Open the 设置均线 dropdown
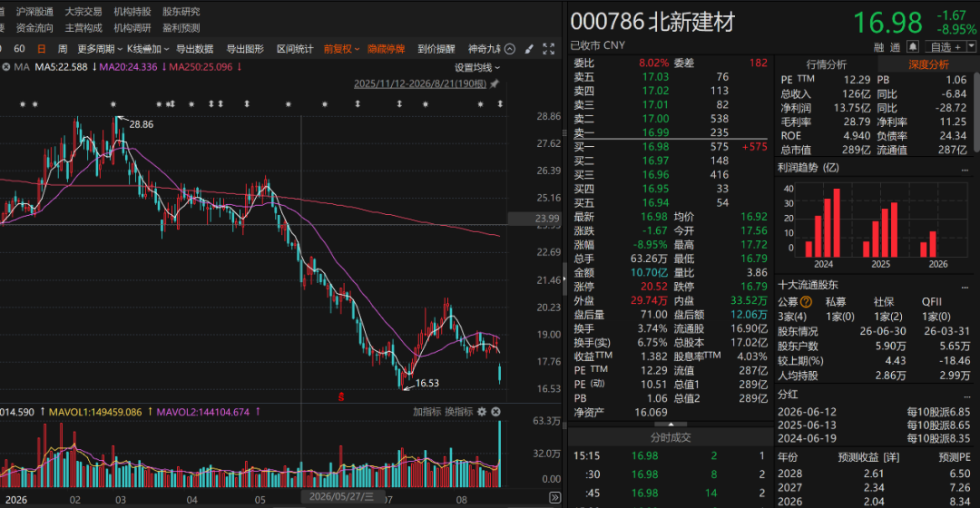The image size is (980, 508). (477, 67)
